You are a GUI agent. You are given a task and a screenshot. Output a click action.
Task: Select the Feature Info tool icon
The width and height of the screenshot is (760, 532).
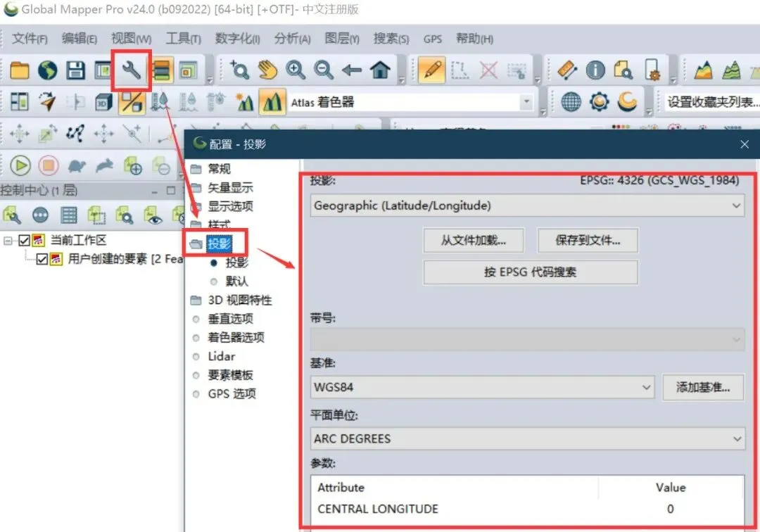595,70
